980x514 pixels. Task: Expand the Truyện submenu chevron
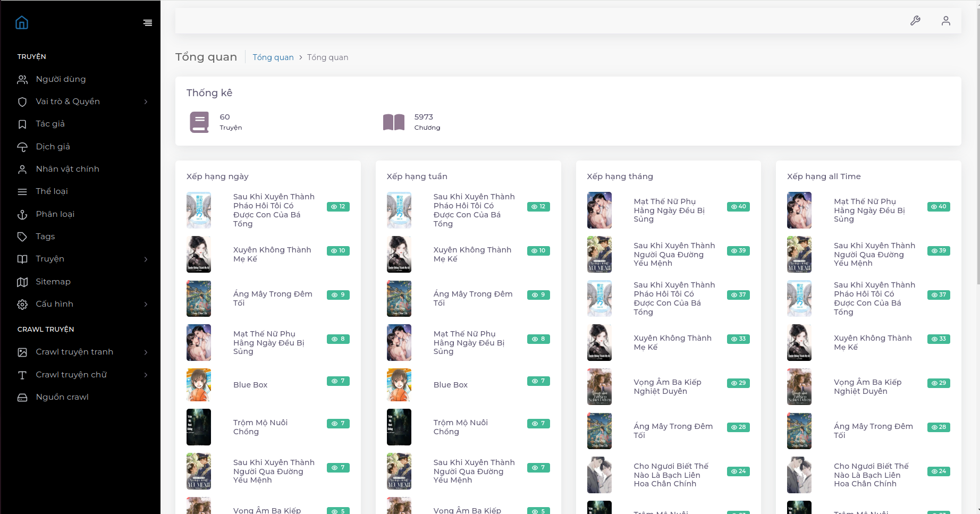coord(146,259)
